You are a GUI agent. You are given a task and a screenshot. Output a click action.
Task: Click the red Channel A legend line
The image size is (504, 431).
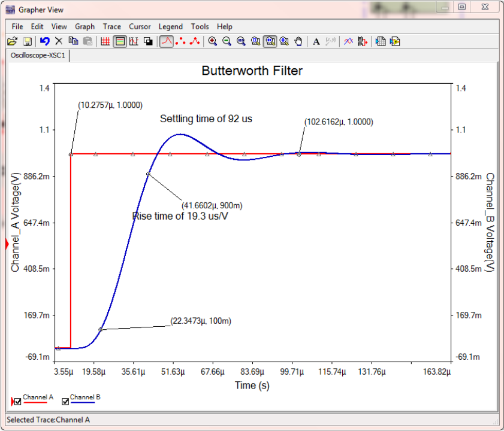tap(35, 402)
